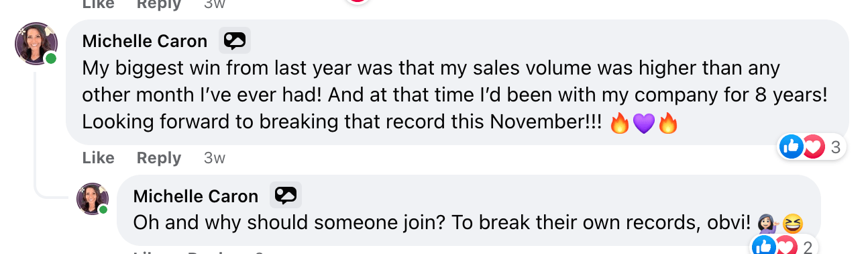This screenshot has height=254, width=868.
Task: View the 2 reactions count on reply
Action: (x=808, y=247)
